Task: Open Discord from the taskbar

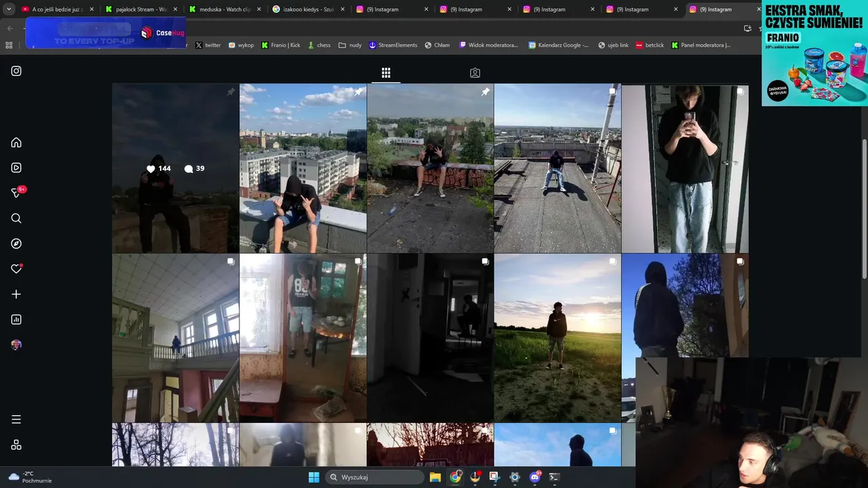Action: coord(535,477)
